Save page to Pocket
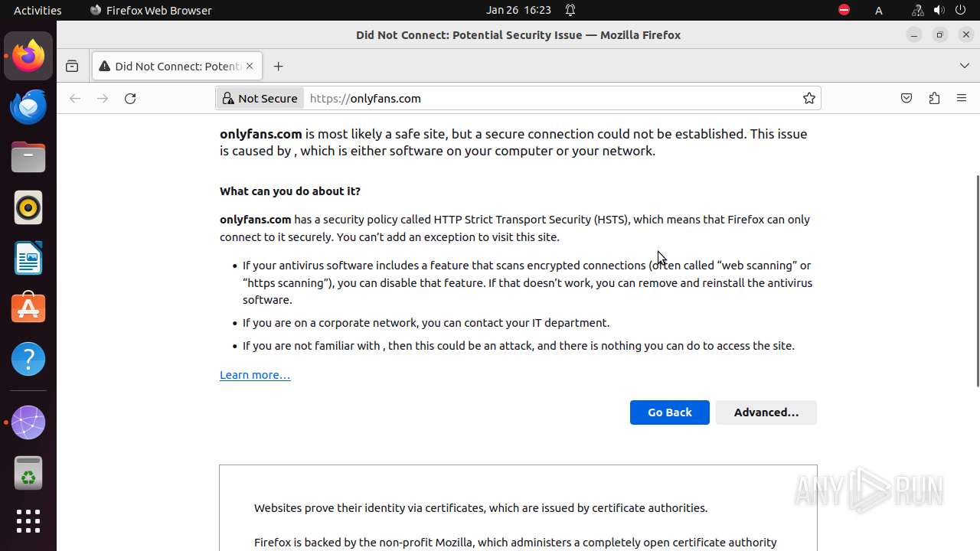This screenshot has width=980, height=551. (906, 98)
